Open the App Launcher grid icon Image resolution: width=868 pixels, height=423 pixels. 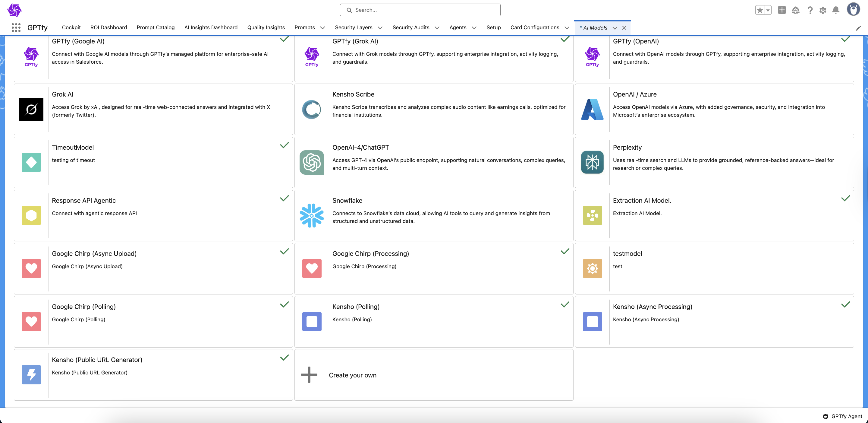point(16,27)
